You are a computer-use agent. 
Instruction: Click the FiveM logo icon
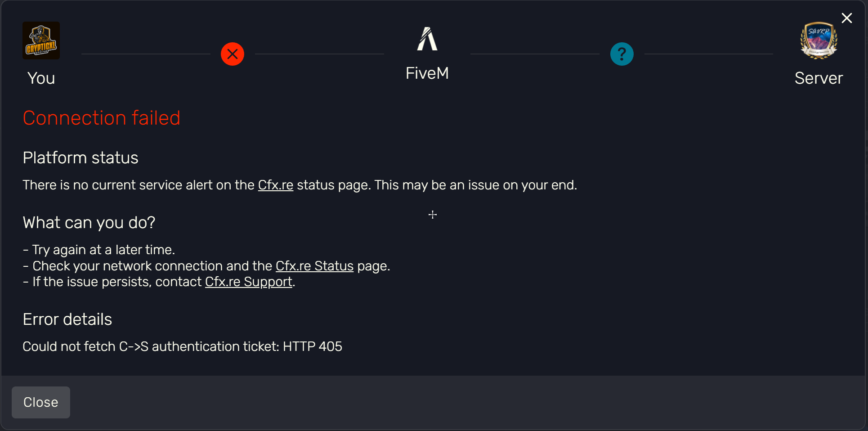[427, 39]
